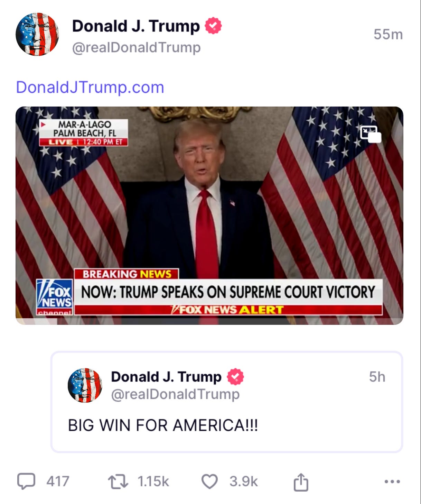
Task: Click the 1.15k repost count
Action: [x=153, y=482]
